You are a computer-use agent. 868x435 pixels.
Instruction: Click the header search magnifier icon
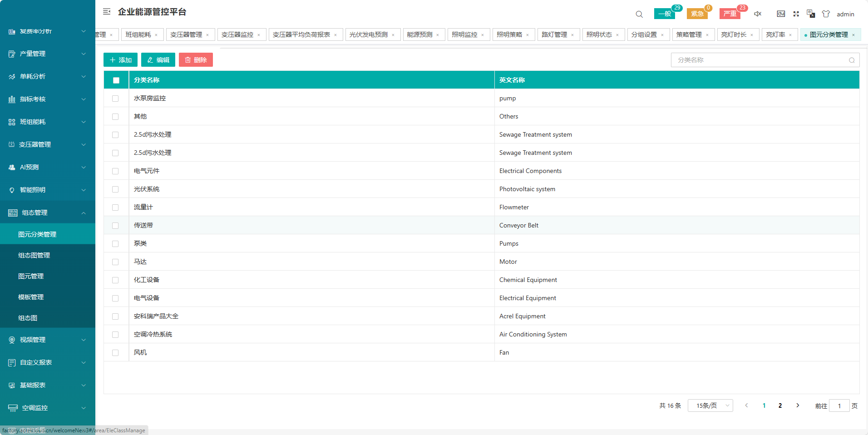(639, 14)
